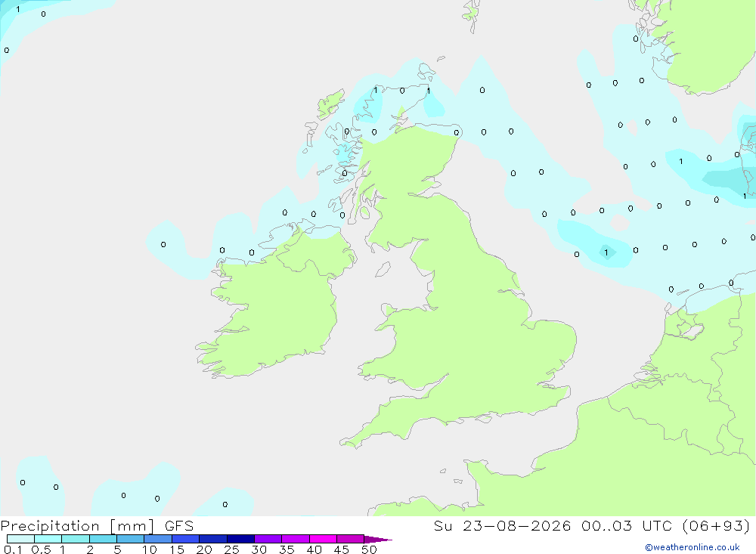Viewport: 756px width, 554px height.
Task: Click the "00..03 UTC" time text
Action: coord(627,525)
